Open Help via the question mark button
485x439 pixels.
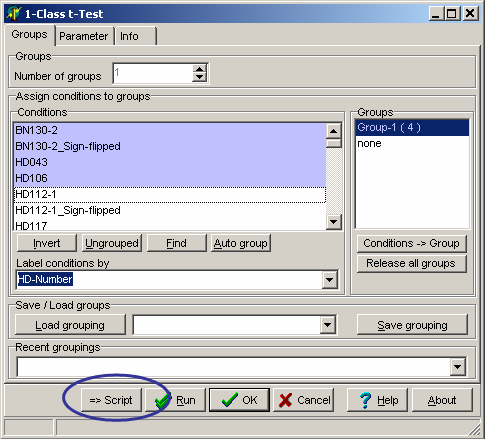377,400
